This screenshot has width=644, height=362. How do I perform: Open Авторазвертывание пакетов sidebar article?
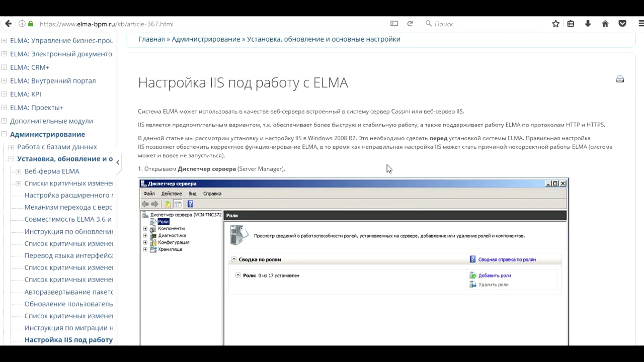pos(69,292)
